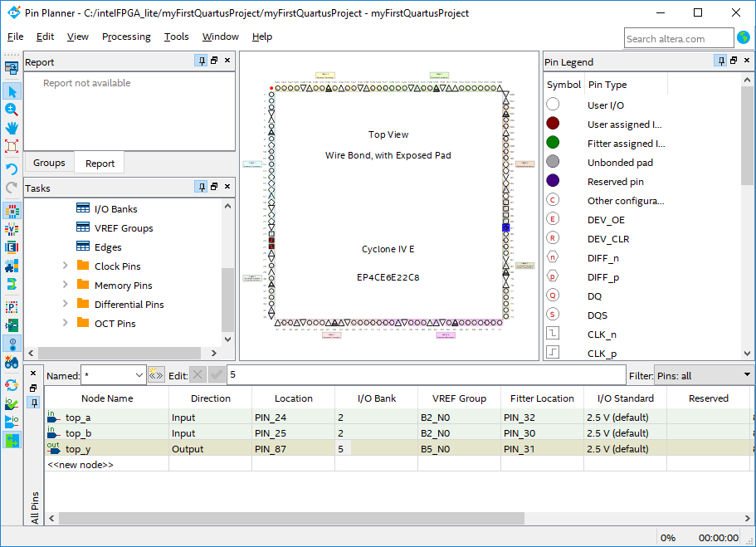Click the dotted P pins icon
This screenshot has width=756, height=547.
coord(12,307)
